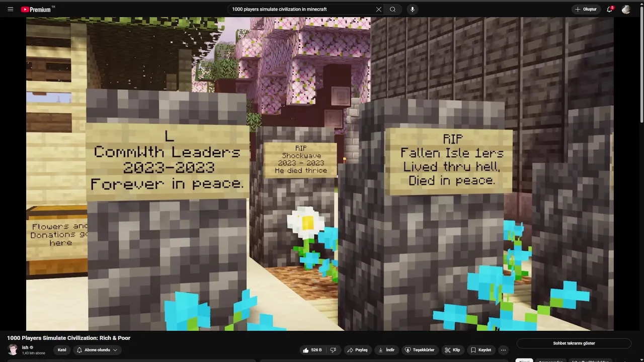The width and height of the screenshot is (644, 362).
Task: Open the ish channel name link
Action: (x=25, y=347)
